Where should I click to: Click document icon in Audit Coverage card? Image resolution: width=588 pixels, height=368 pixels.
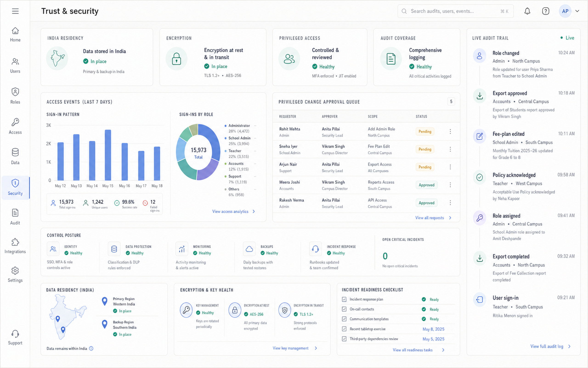pyautogui.click(x=391, y=59)
